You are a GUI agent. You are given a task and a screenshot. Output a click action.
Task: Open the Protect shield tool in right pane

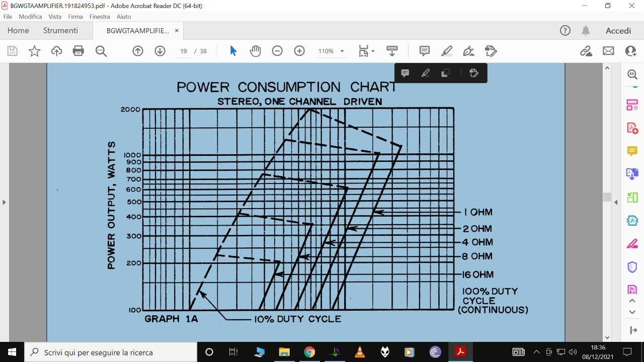(x=632, y=267)
